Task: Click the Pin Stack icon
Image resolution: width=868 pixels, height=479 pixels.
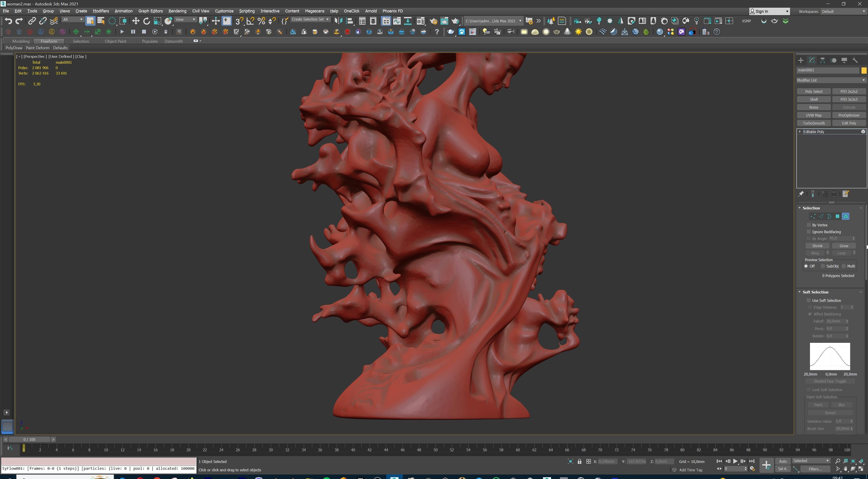Action: click(x=801, y=194)
